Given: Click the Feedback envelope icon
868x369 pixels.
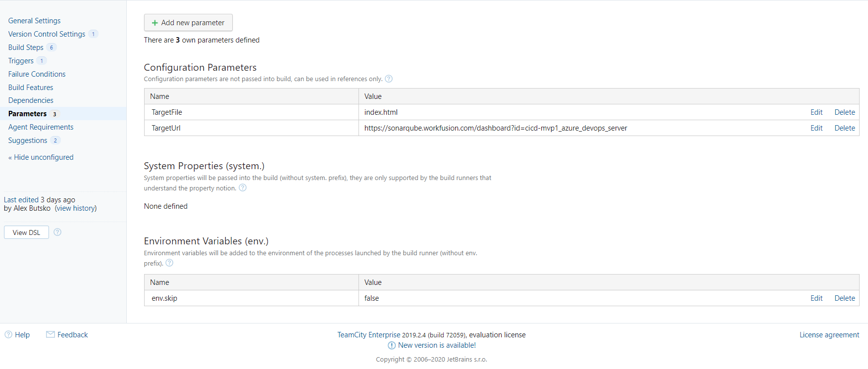Looking at the screenshot, I should coord(51,334).
